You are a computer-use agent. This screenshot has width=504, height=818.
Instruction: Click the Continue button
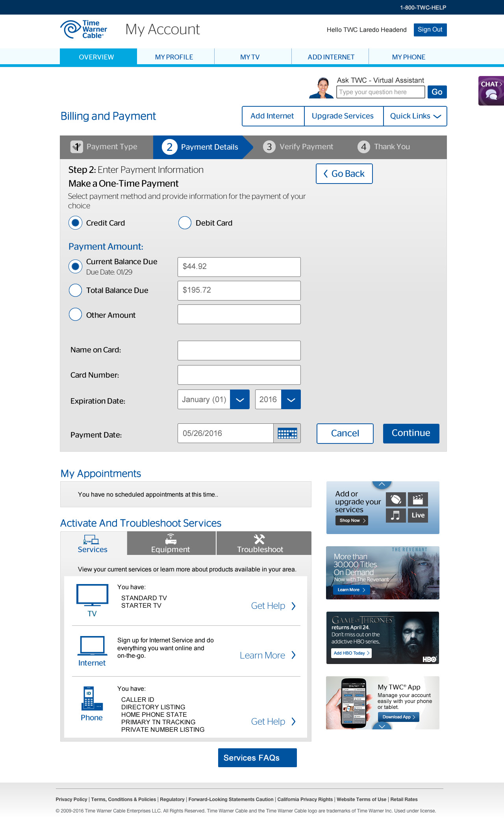(411, 434)
